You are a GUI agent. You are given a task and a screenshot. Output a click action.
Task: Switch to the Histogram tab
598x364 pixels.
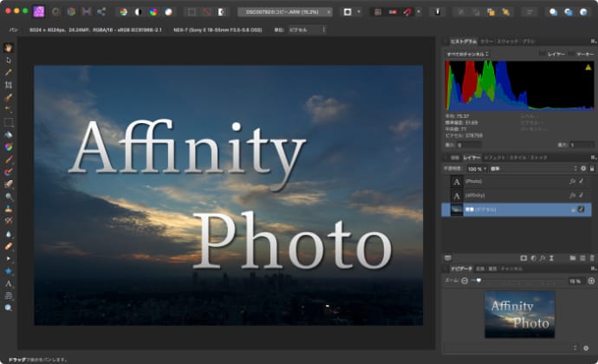[x=463, y=42]
